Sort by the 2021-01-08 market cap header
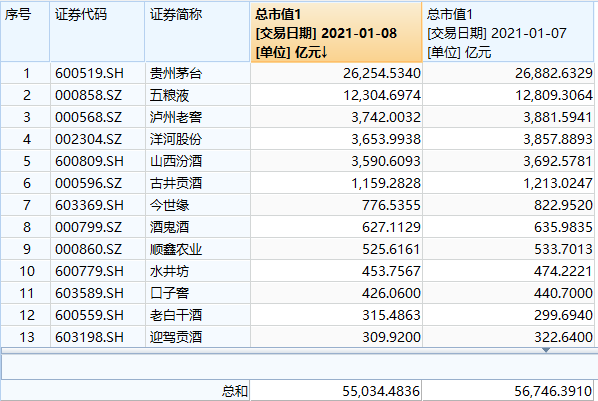598x401 pixels. tap(336, 32)
